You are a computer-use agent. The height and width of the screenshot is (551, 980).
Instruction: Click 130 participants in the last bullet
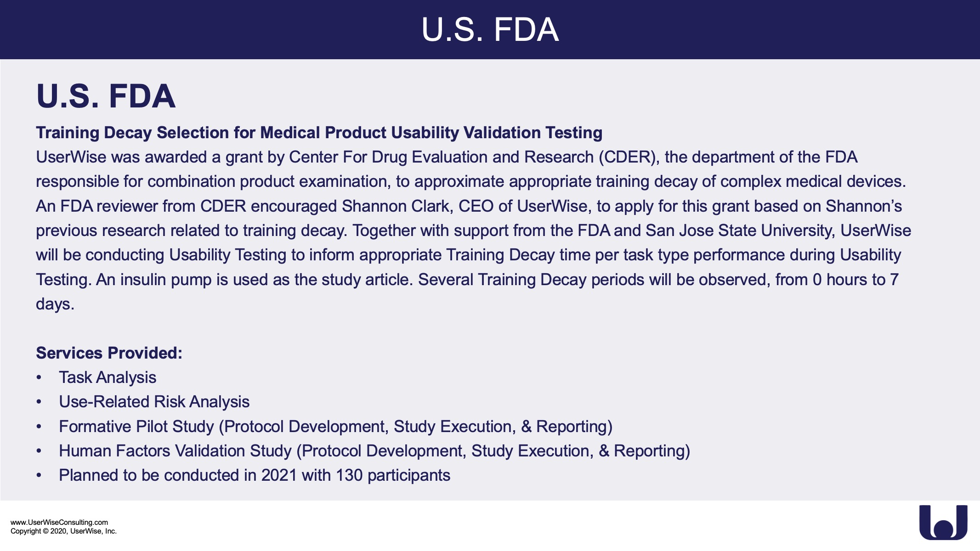click(x=393, y=475)
